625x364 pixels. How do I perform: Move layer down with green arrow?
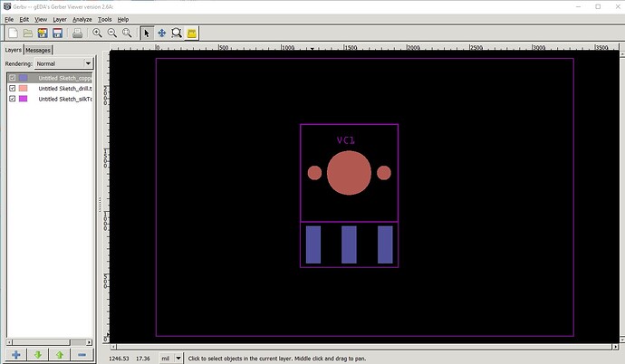tap(39, 354)
